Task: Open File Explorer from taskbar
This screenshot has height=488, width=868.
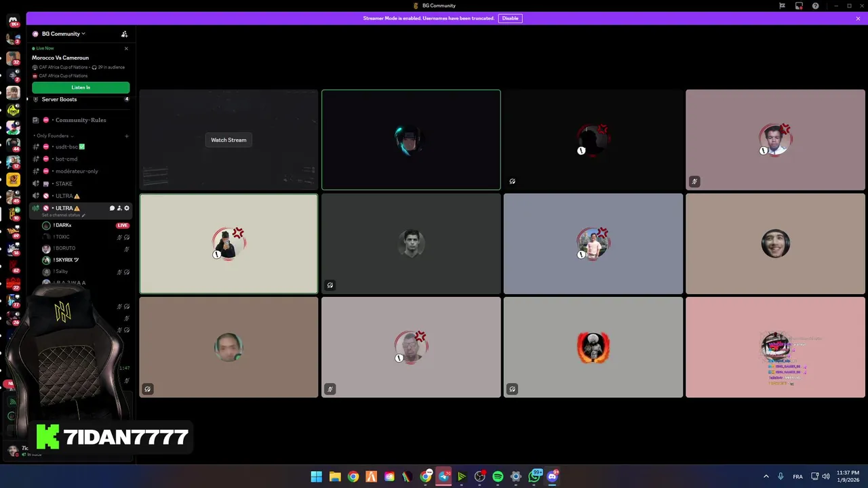Action: point(335,476)
